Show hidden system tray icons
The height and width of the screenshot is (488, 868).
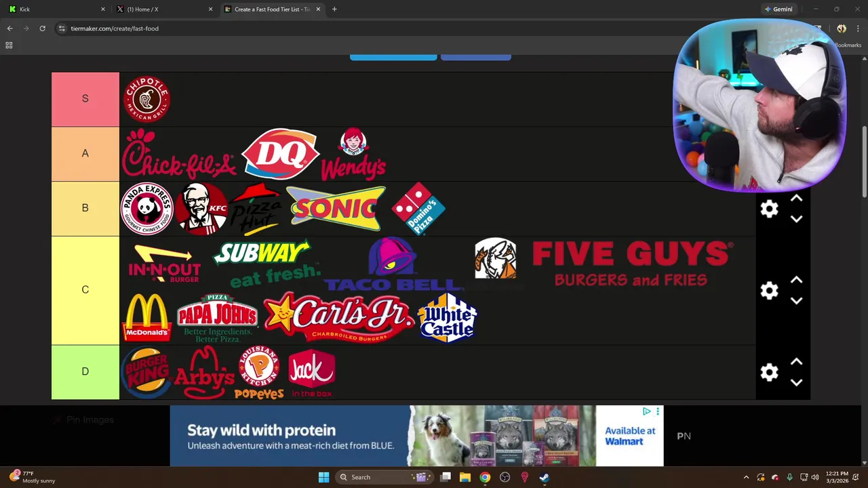click(746, 477)
